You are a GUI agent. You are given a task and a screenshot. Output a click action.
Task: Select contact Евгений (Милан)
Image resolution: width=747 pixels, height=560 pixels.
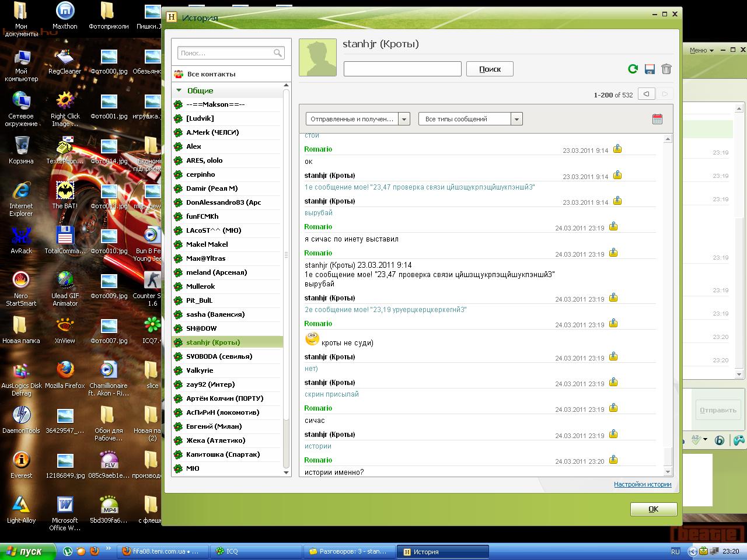coord(228,426)
